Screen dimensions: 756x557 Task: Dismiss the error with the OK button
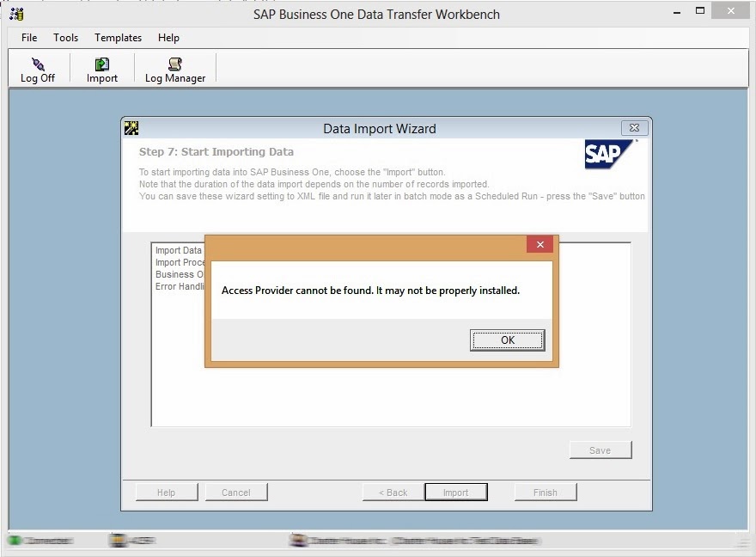pyautogui.click(x=507, y=340)
